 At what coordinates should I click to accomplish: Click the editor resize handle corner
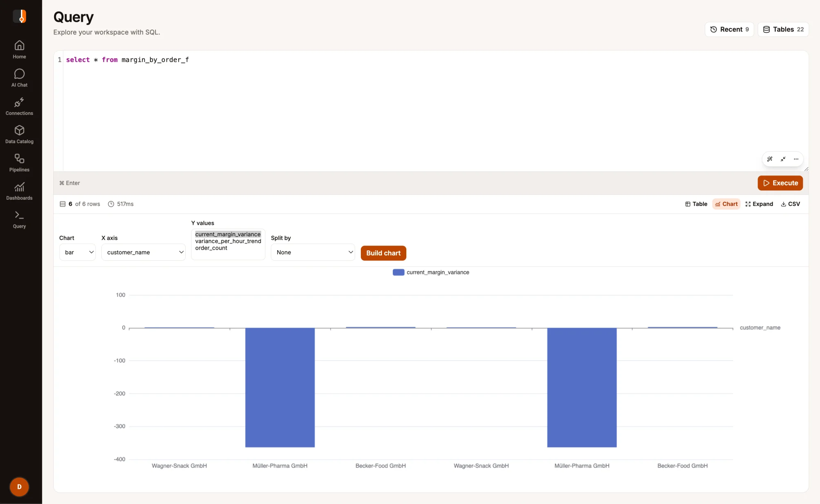tap(806, 169)
